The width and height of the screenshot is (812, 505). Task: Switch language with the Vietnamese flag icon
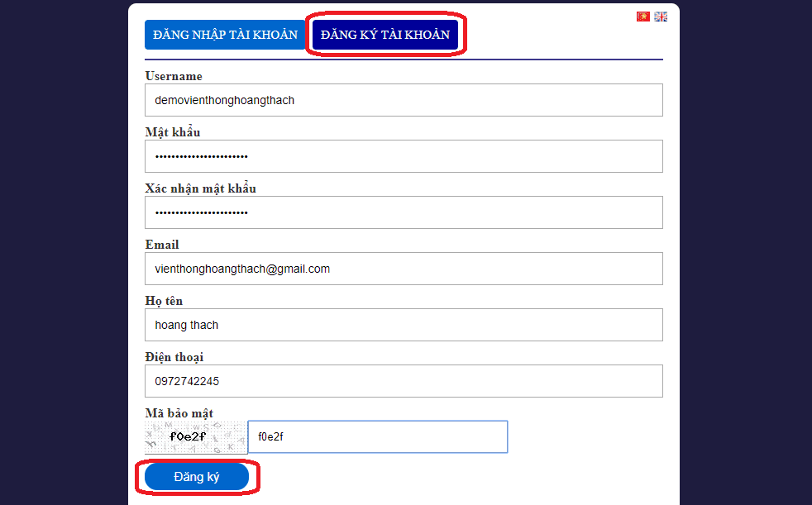pyautogui.click(x=642, y=17)
